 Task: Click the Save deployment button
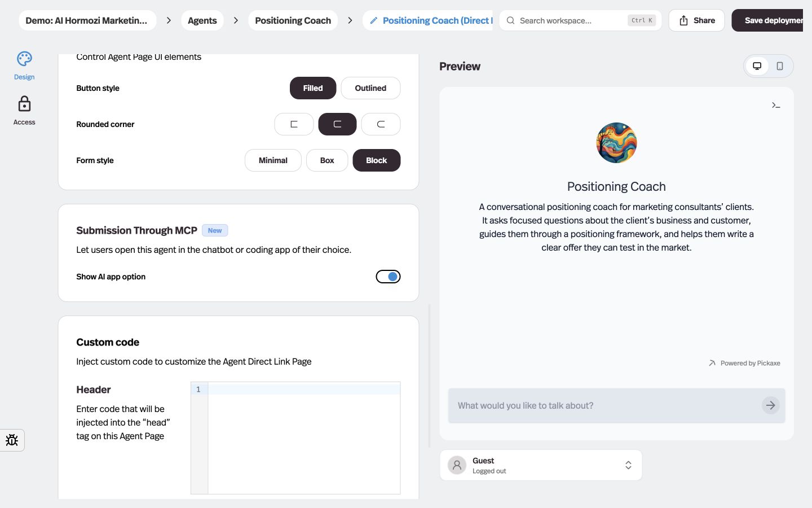[767, 20]
